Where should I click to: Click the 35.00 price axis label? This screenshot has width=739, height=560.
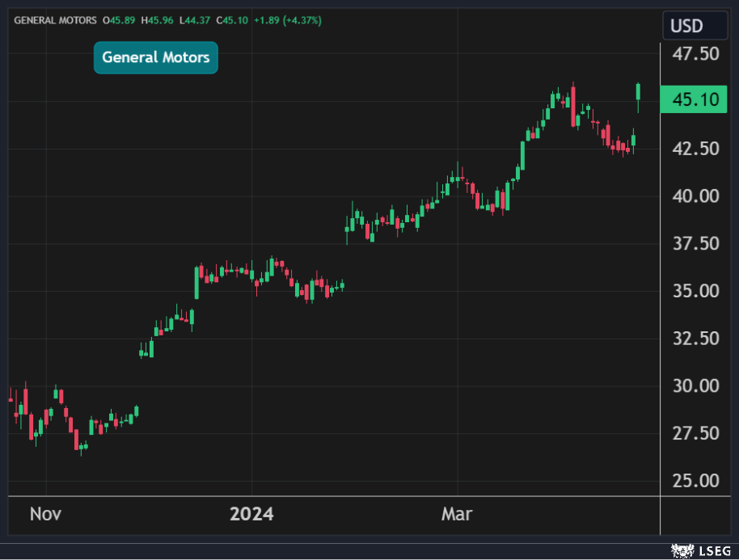click(x=696, y=291)
